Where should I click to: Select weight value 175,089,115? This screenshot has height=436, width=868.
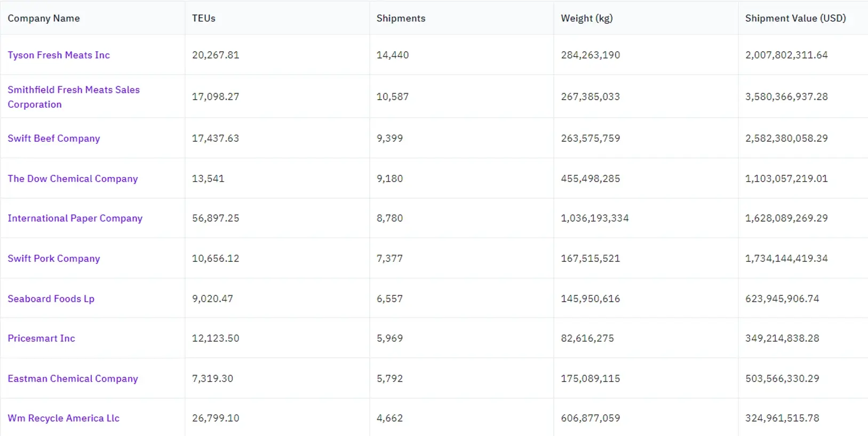591,378
